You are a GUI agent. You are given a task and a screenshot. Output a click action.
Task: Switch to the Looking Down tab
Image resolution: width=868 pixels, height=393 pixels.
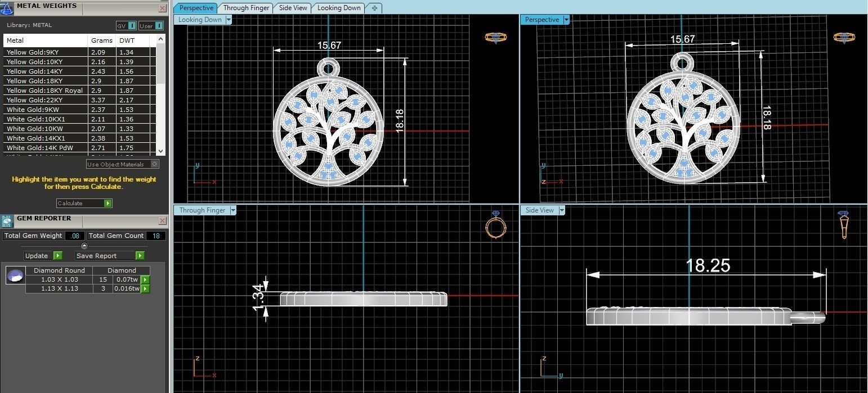[339, 8]
